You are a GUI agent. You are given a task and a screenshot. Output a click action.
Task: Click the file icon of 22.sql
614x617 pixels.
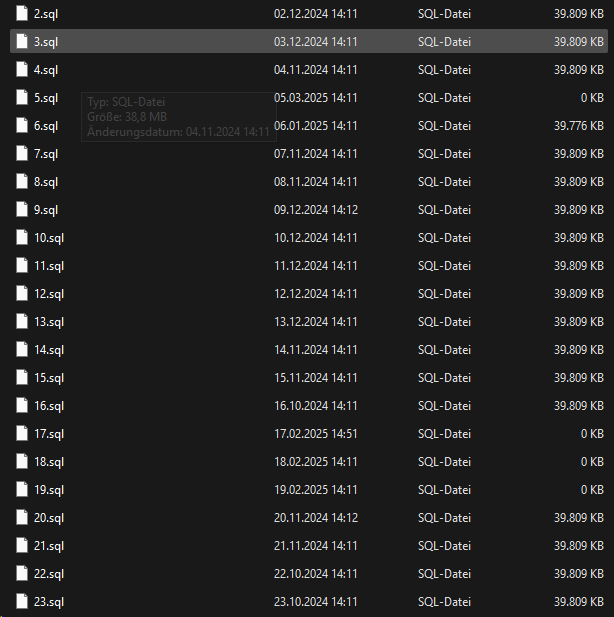click(x=22, y=574)
